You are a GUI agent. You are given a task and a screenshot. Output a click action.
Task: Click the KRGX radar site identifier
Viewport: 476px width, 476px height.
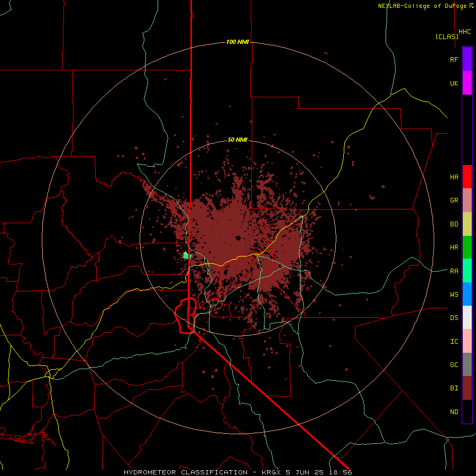[272, 472]
